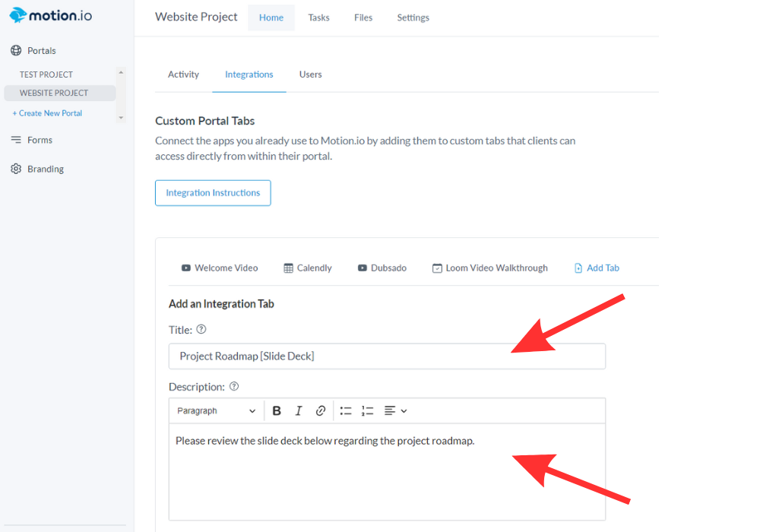Open the text alignment dropdown
760x532 pixels.
[395, 411]
